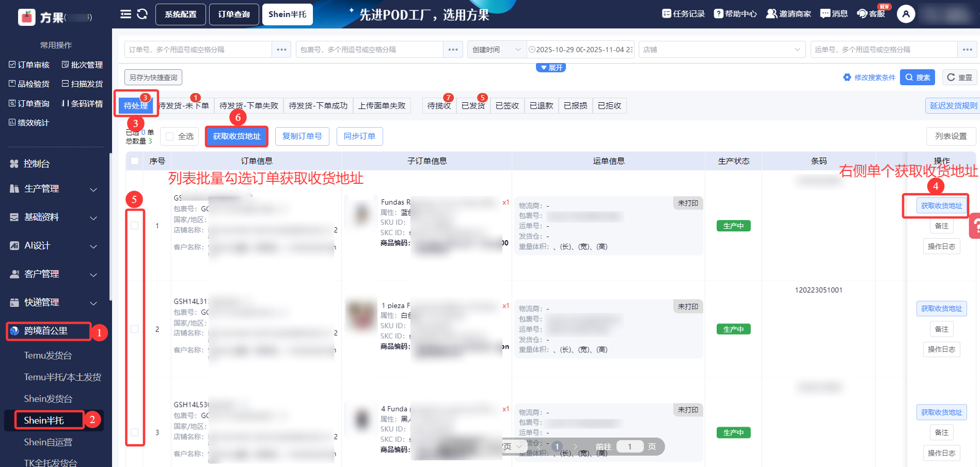The image size is (980, 467).
Task: Click 复制订单号 button
Action: pos(302,136)
